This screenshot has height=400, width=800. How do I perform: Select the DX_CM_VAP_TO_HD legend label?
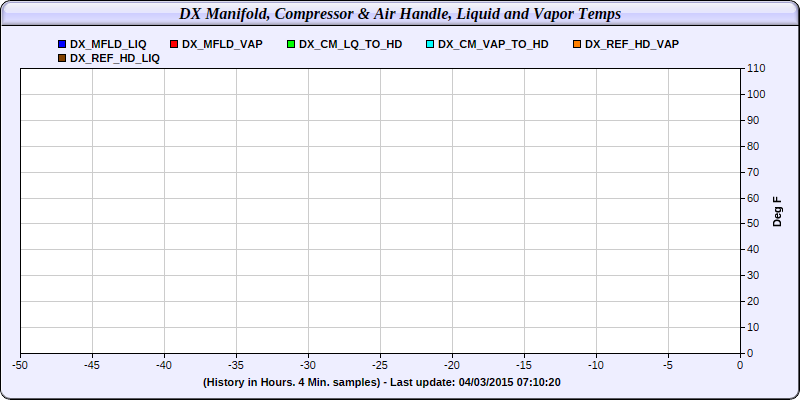pyautogui.click(x=493, y=44)
